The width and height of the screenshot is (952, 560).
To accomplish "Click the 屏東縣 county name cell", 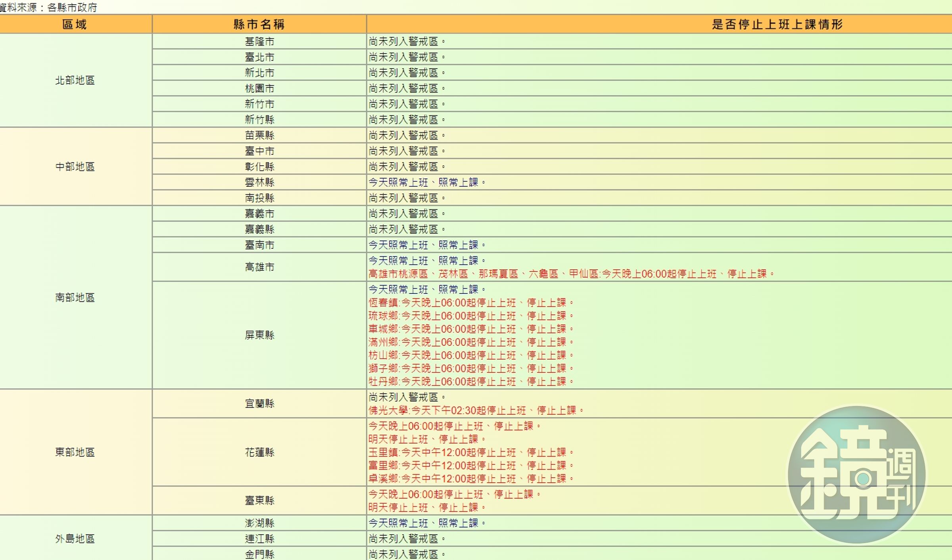I will click(259, 335).
